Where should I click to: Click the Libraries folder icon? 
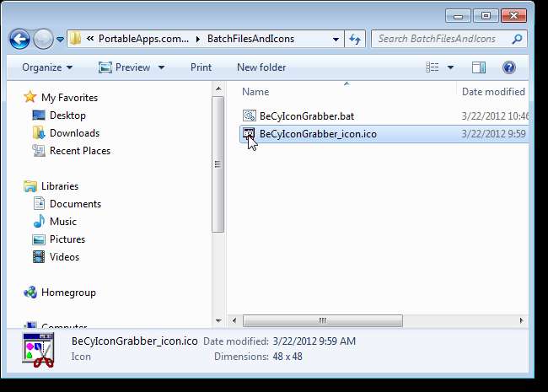point(30,186)
